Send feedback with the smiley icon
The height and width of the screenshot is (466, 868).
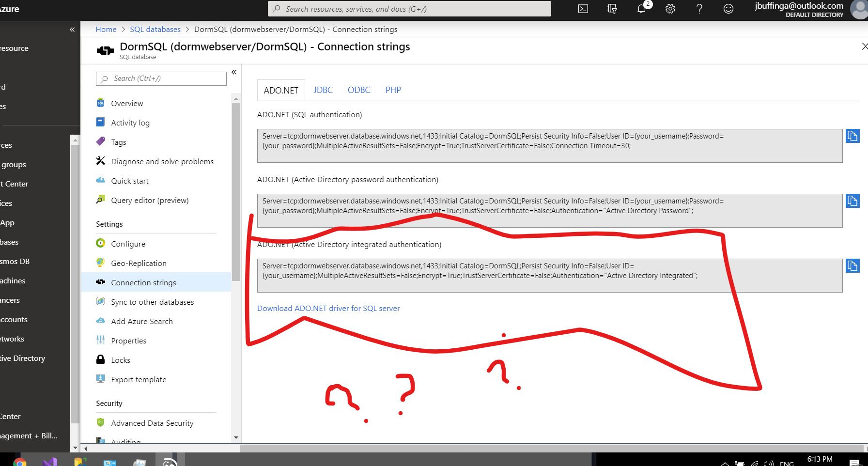pos(728,9)
